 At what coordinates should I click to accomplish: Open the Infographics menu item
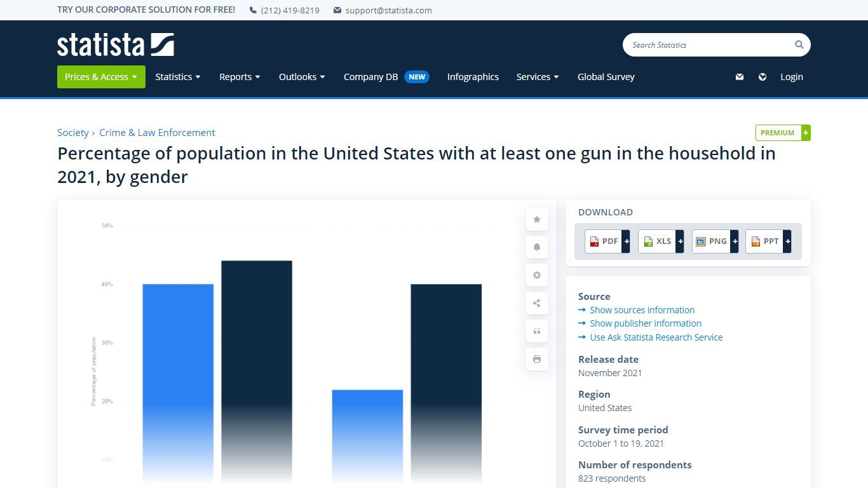tap(473, 77)
